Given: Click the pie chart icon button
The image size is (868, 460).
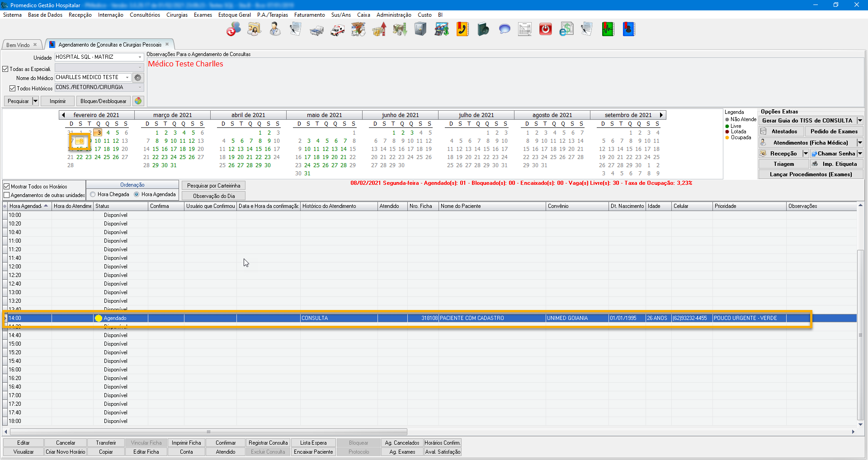Looking at the screenshot, I should click(x=138, y=101).
